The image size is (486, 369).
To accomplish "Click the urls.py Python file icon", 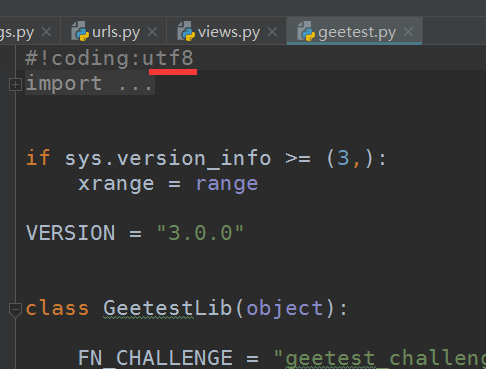I will 80,31.
